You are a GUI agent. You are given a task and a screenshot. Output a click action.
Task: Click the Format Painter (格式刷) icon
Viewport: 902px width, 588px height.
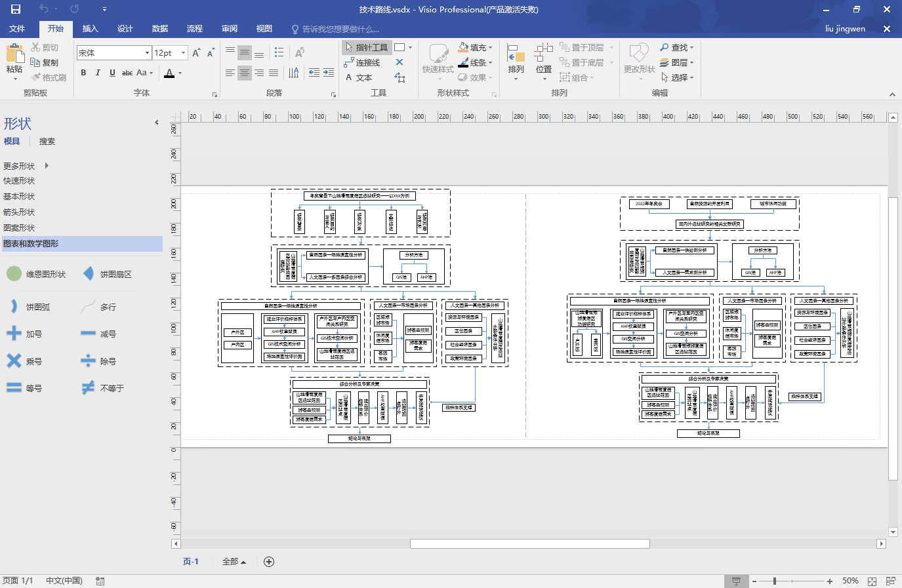coord(36,77)
